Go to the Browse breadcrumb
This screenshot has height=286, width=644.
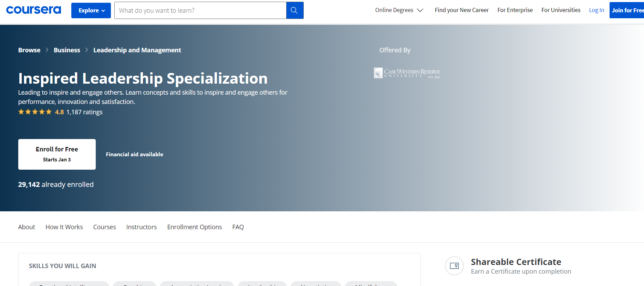[29, 50]
